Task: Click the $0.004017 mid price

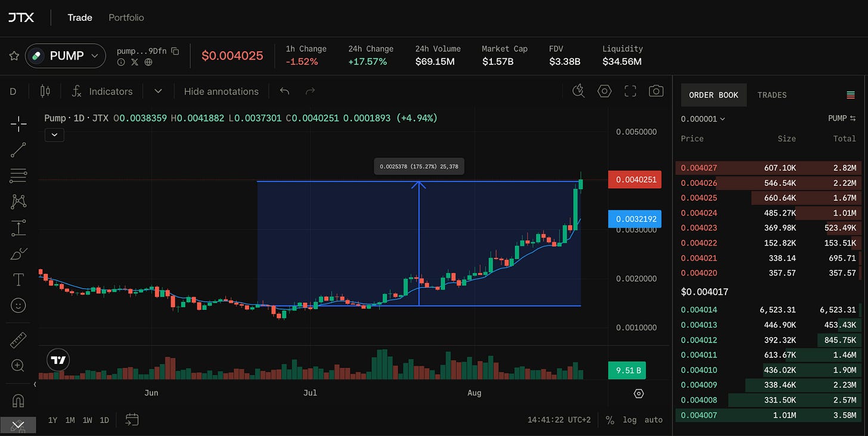Action: coord(705,292)
